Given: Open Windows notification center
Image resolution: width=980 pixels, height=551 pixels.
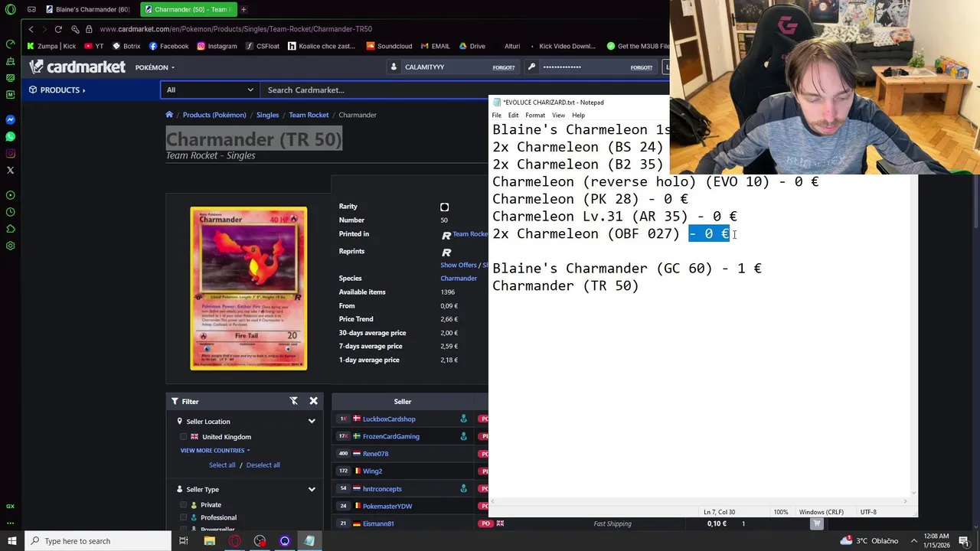Looking at the screenshot, I should click(964, 541).
